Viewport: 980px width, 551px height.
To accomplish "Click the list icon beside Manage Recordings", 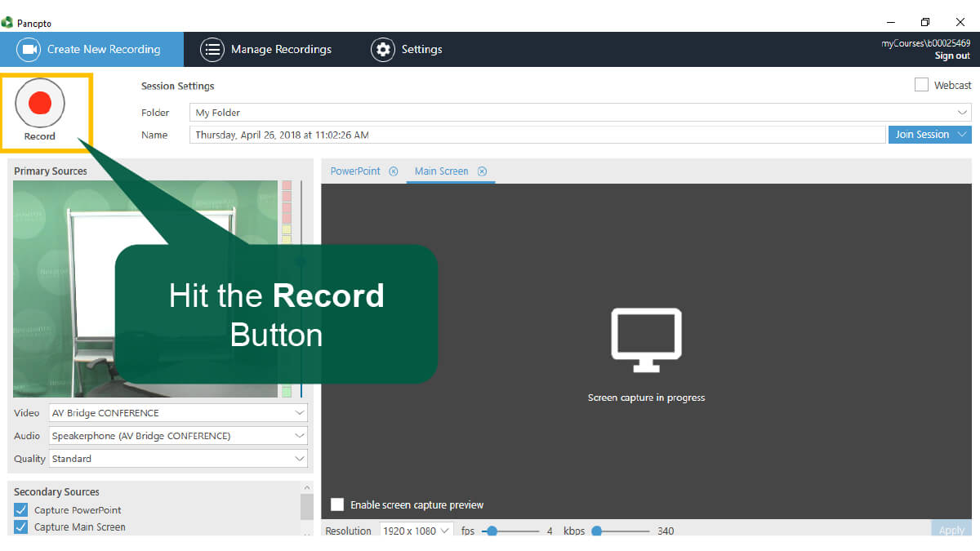I will pyautogui.click(x=212, y=49).
